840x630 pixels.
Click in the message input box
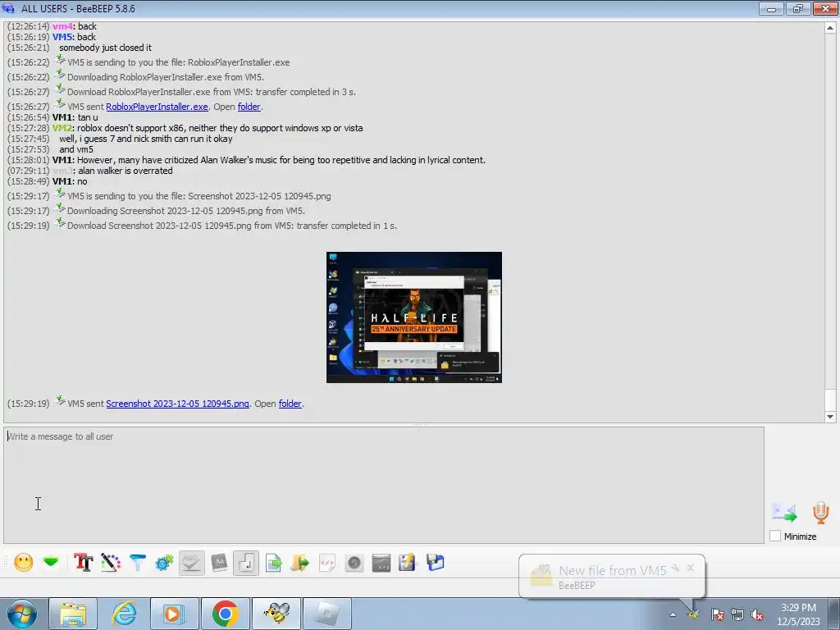[384, 485]
